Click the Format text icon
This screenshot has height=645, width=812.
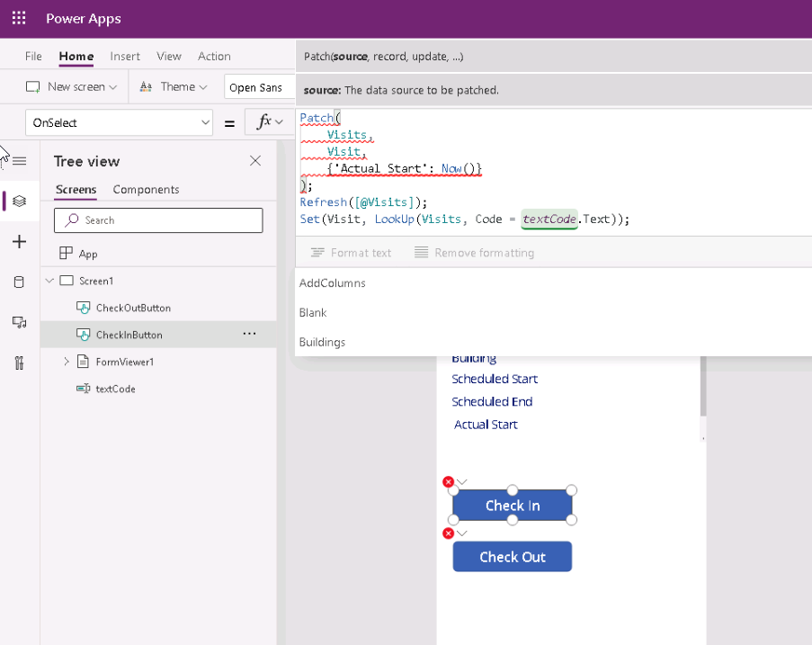click(x=317, y=253)
